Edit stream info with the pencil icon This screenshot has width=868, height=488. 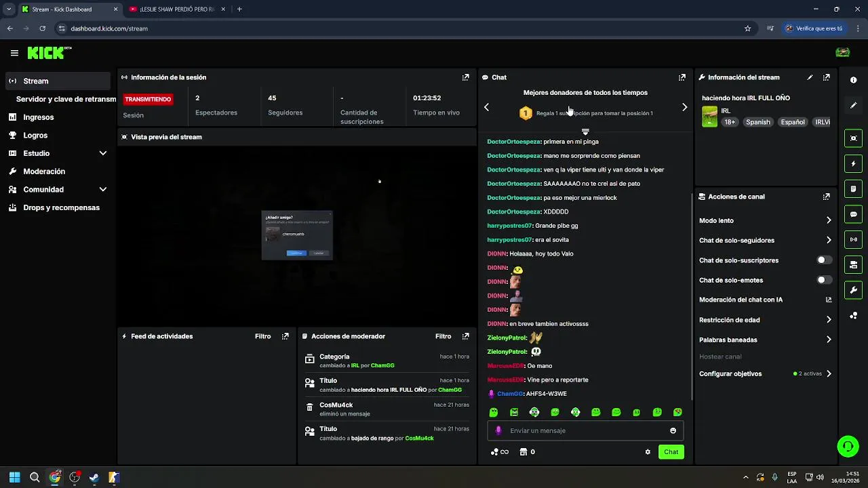pyautogui.click(x=810, y=77)
